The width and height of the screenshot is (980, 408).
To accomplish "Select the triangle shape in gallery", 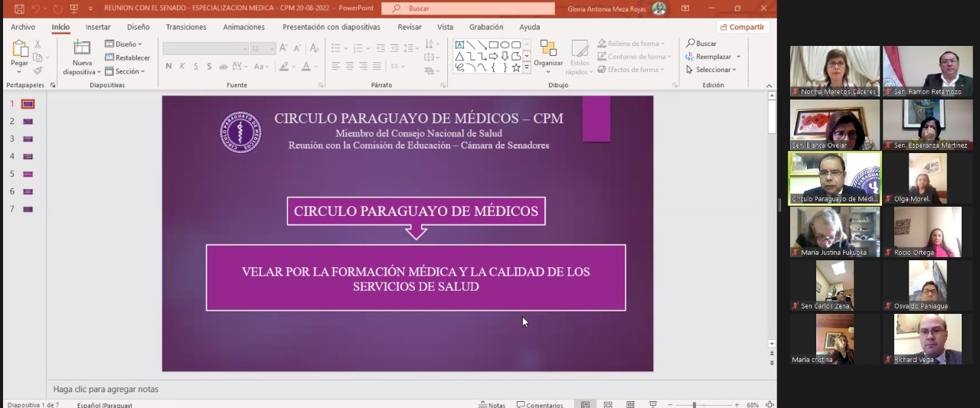I will (x=459, y=56).
